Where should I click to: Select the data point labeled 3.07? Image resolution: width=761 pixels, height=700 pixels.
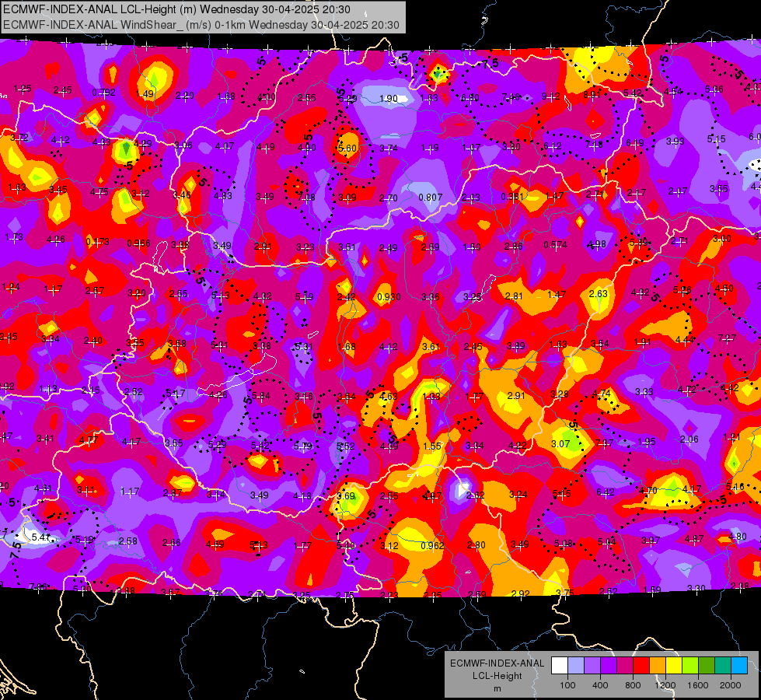560,443
